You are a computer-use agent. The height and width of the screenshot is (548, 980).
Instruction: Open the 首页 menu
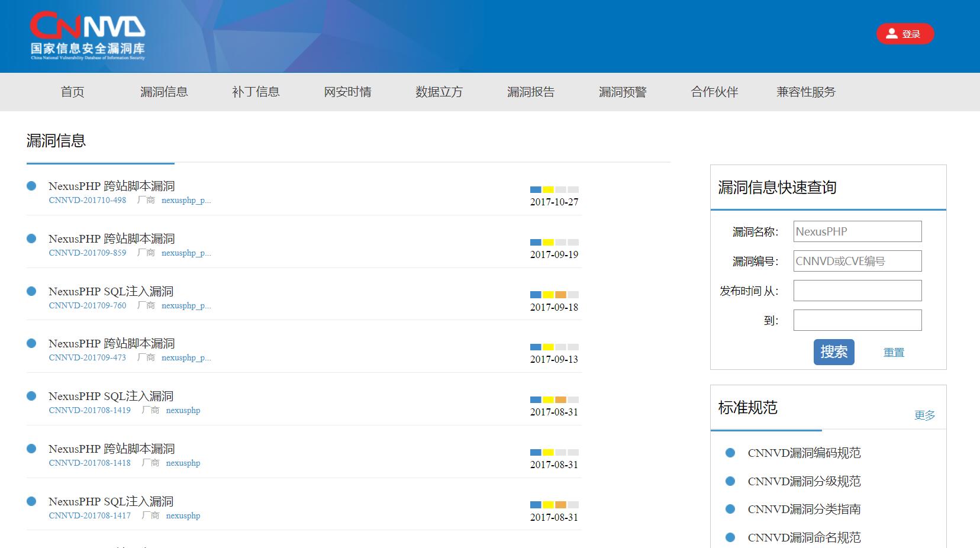(73, 92)
